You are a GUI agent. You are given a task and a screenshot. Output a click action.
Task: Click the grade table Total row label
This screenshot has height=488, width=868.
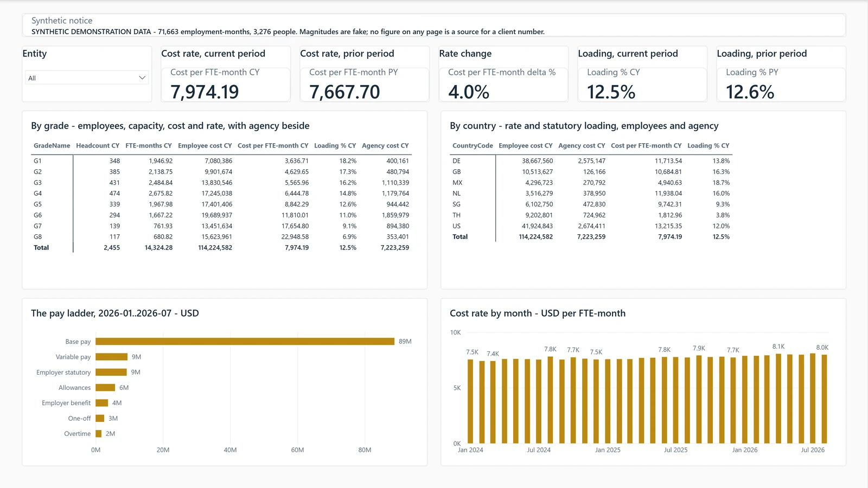click(41, 248)
